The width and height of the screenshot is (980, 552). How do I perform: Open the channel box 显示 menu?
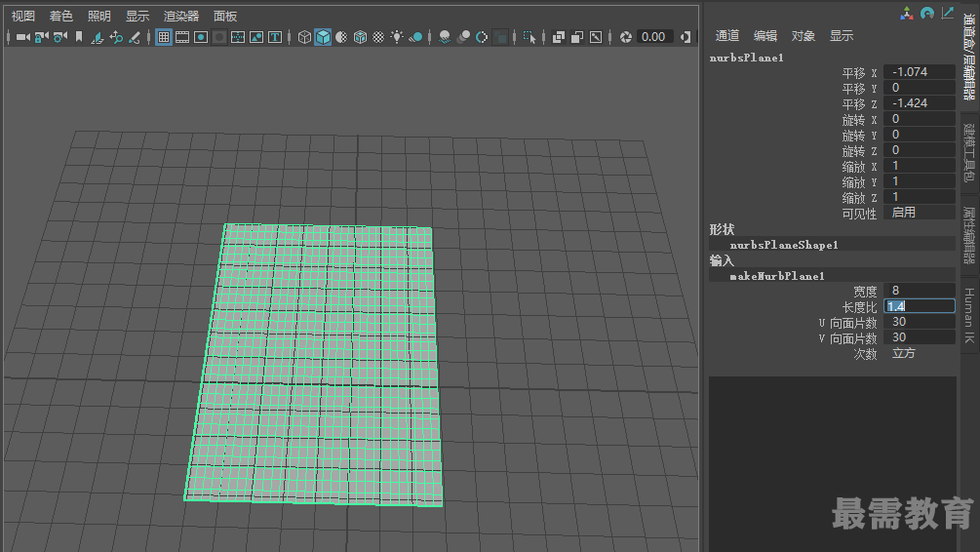(842, 36)
